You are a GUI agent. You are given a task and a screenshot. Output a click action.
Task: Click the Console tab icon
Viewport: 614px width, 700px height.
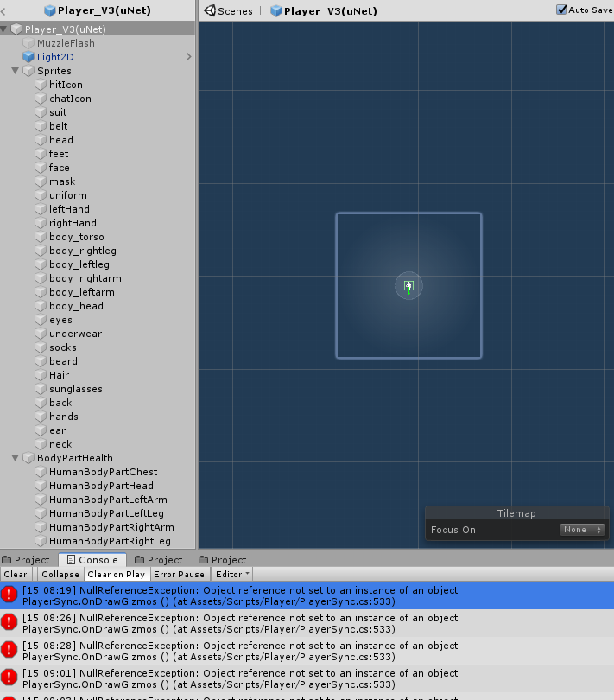71,560
